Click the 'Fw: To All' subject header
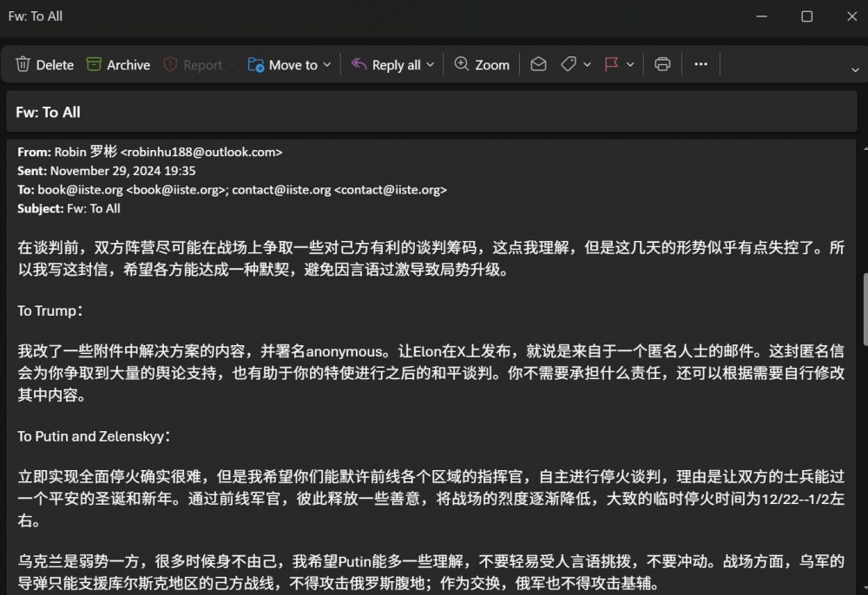Screen dimensions: 868x595 (49, 112)
